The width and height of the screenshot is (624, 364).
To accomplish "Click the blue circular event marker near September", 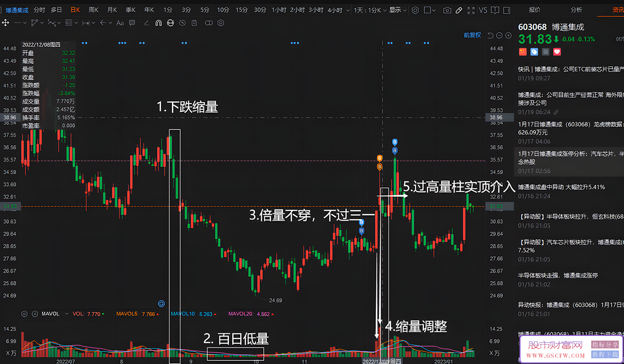I will (161, 303).
